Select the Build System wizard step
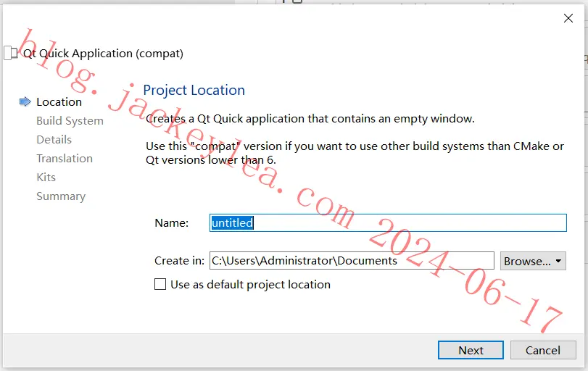The image size is (588, 371). 70,121
